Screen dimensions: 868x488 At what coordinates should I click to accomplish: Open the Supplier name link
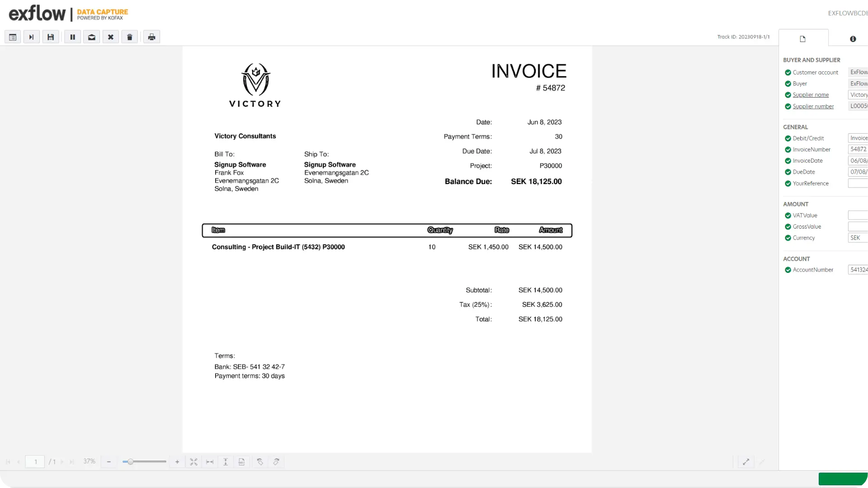tap(811, 95)
